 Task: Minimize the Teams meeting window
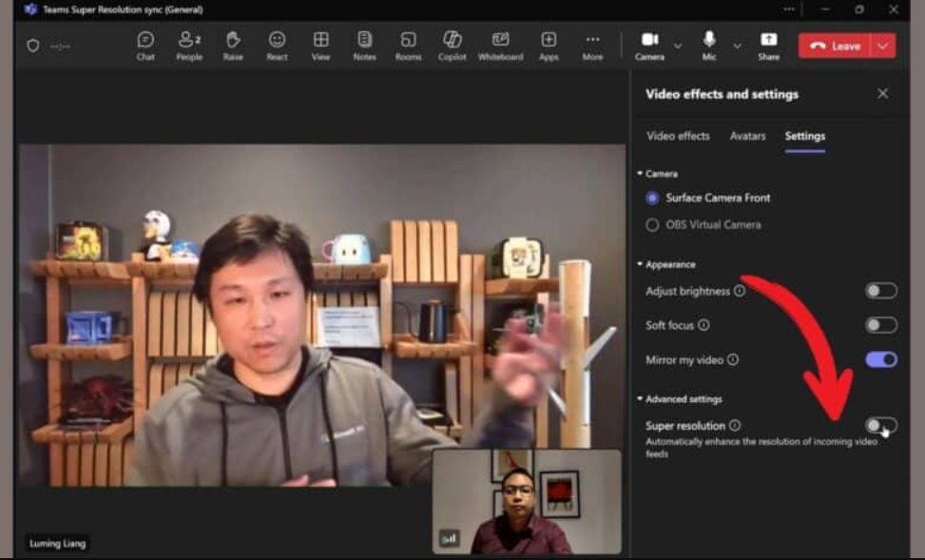point(825,10)
